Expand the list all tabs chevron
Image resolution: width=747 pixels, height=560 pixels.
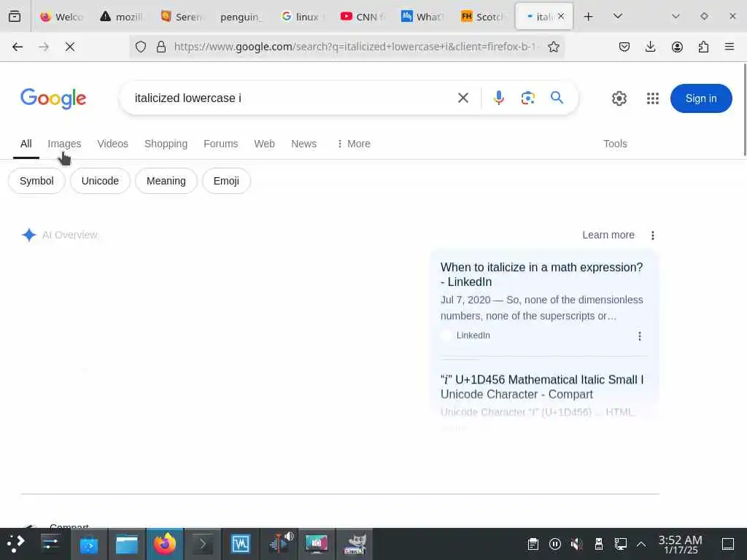pos(618,16)
